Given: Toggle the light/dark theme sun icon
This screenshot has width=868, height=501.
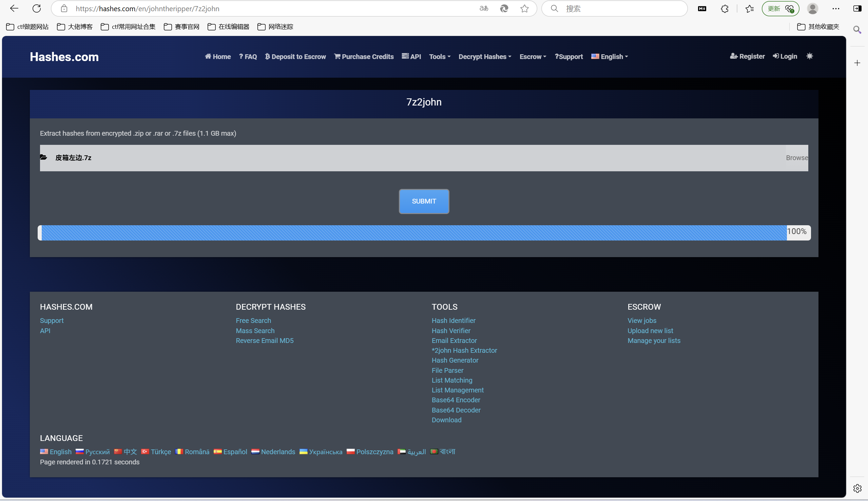Looking at the screenshot, I should pyautogui.click(x=810, y=56).
